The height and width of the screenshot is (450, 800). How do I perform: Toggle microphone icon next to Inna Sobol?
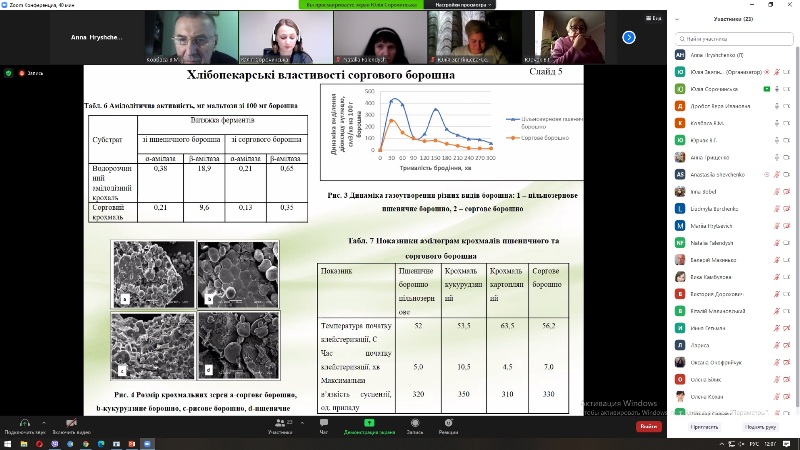pyautogui.click(x=775, y=190)
